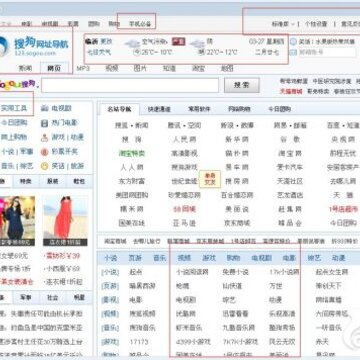This screenshot has height=360, width=360.
Task: Click the 彩票开奖 red icon
Action: point(45,152)
